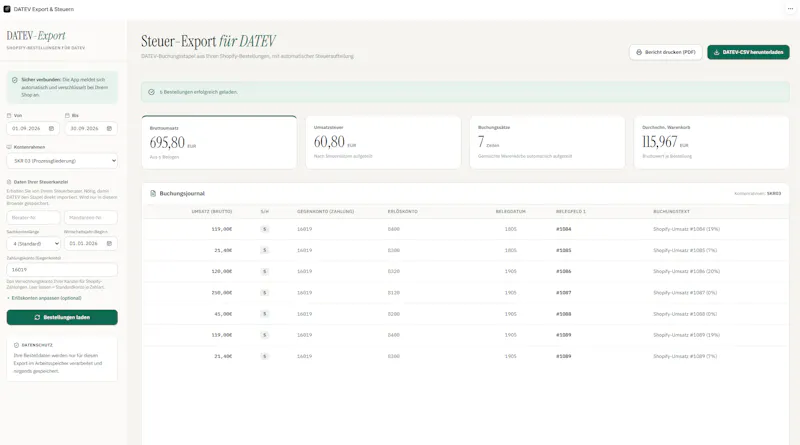The image size is (800, 445).
Task: Click the Belegfeld 1 column header
Action: tap(571, 211)
